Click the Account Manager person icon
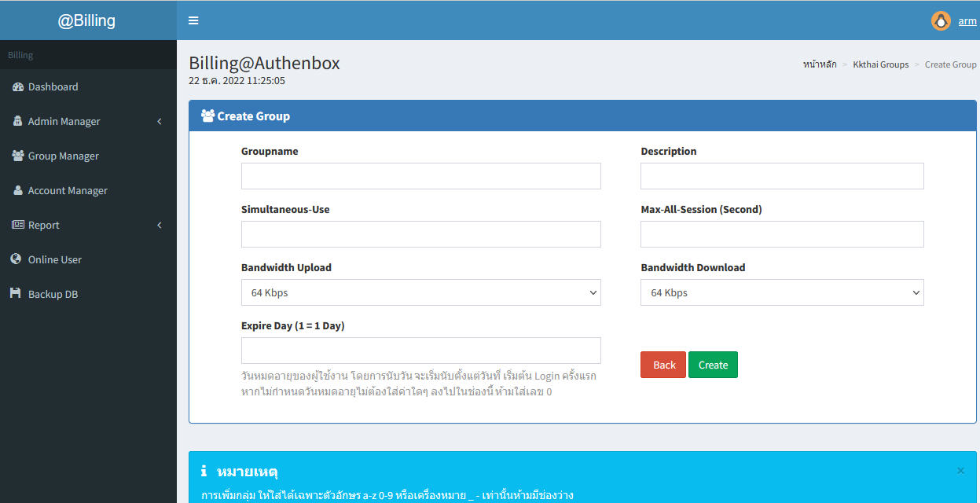This screenshot has height=503, width=980. click(x=18, y=190)
